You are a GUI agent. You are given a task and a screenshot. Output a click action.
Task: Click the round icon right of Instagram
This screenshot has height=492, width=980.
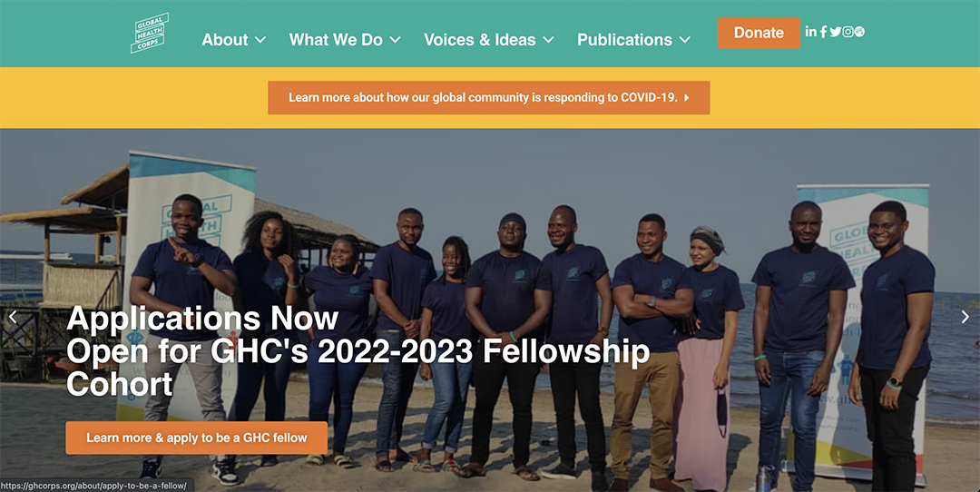[x=859, y=32]
